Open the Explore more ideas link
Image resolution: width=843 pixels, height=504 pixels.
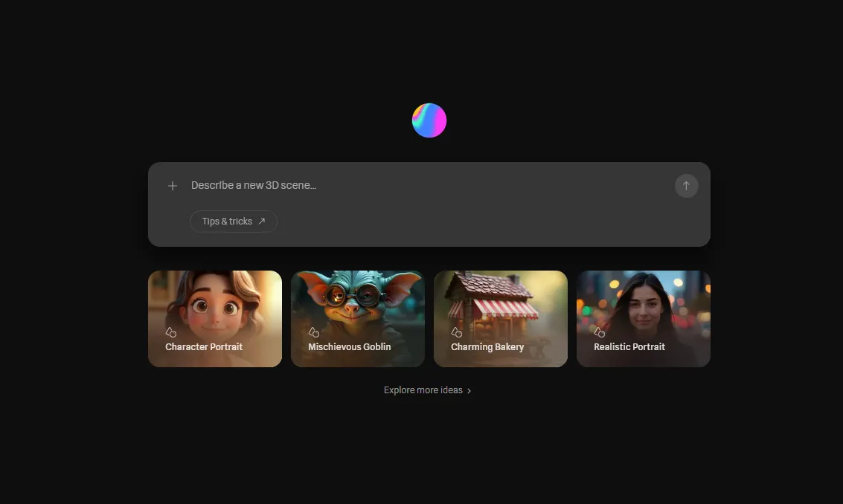click(423, 390)
